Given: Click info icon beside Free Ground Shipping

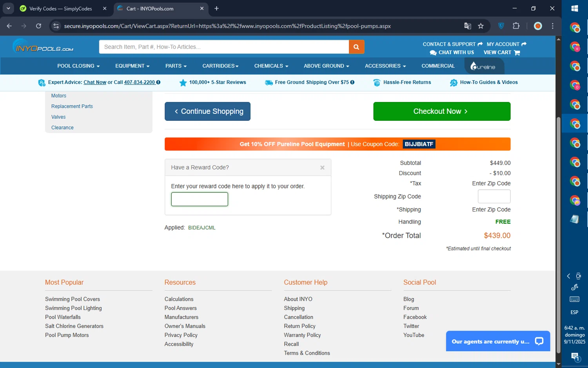Looking at the screenshot, I should (x=352, y=82).
